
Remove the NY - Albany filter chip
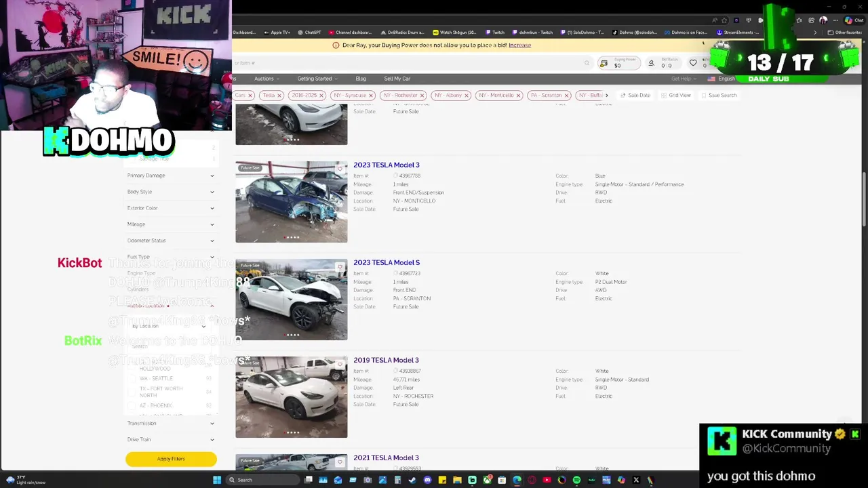467,96
